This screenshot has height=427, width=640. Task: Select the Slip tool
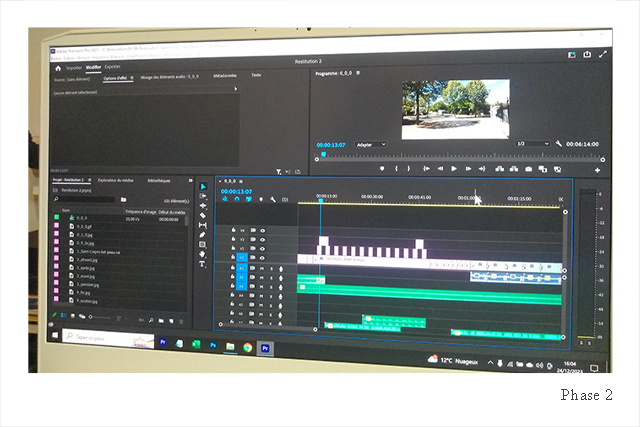203,225
